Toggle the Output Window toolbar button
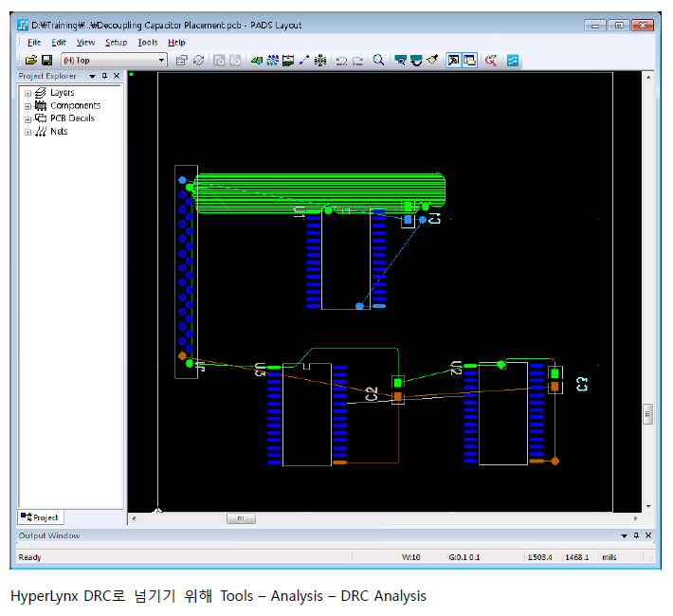The image size is (673, 616). point(469,61)
